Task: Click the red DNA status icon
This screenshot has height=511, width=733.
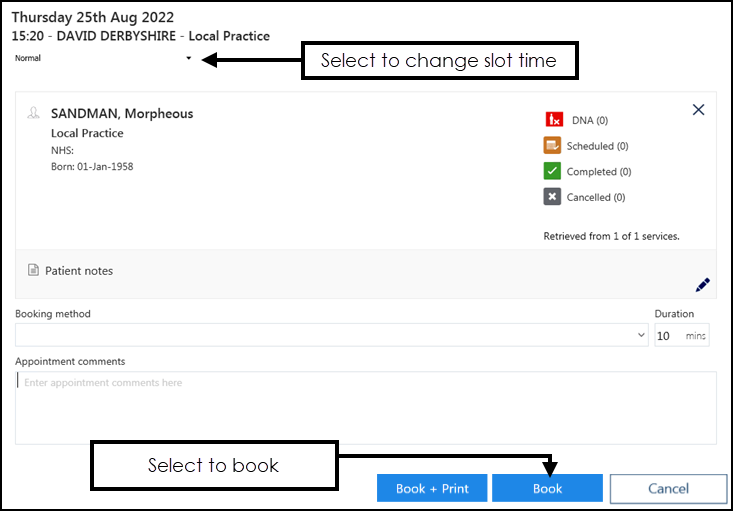Action: [553, 120]
